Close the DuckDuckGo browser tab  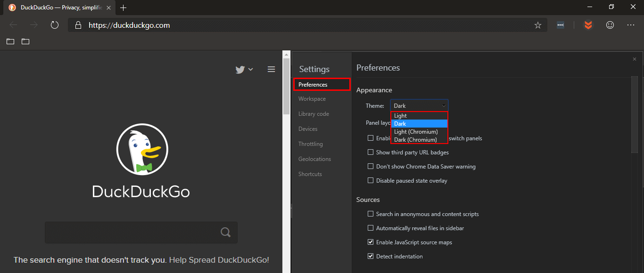pos(109,8)
